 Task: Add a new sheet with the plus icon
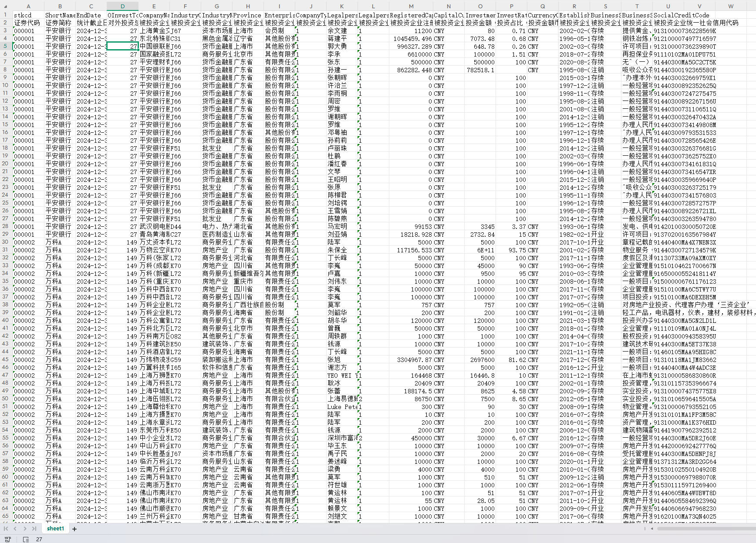[74, 529]
